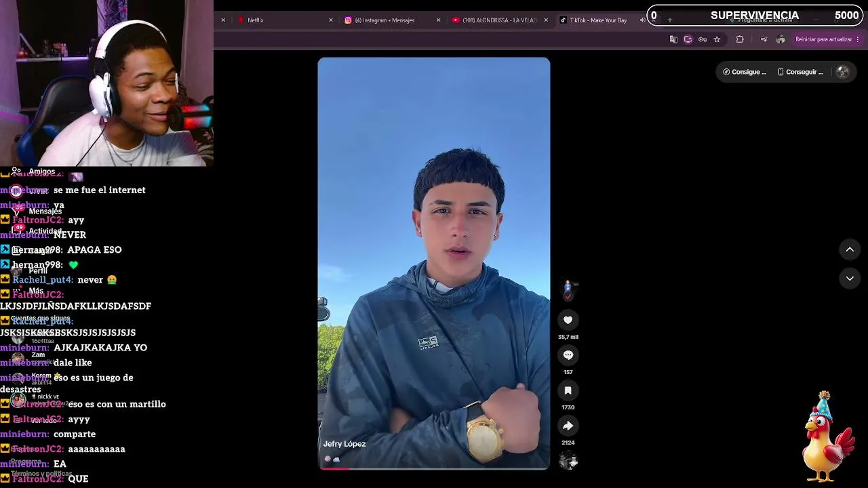Click the chat message 'dale like'
The height and width of the screenshot is (488, 868).
coord(73,363)
